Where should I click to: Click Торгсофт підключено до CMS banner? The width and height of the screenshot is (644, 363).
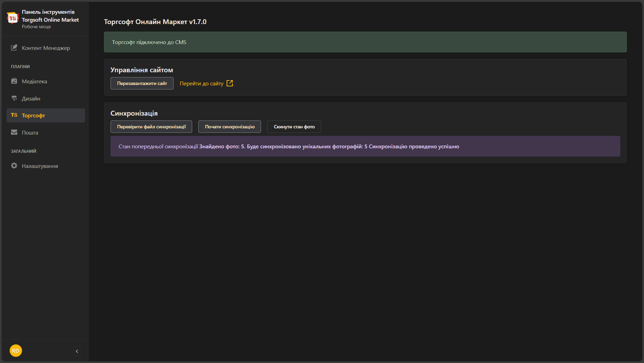[x=365, y=42]
